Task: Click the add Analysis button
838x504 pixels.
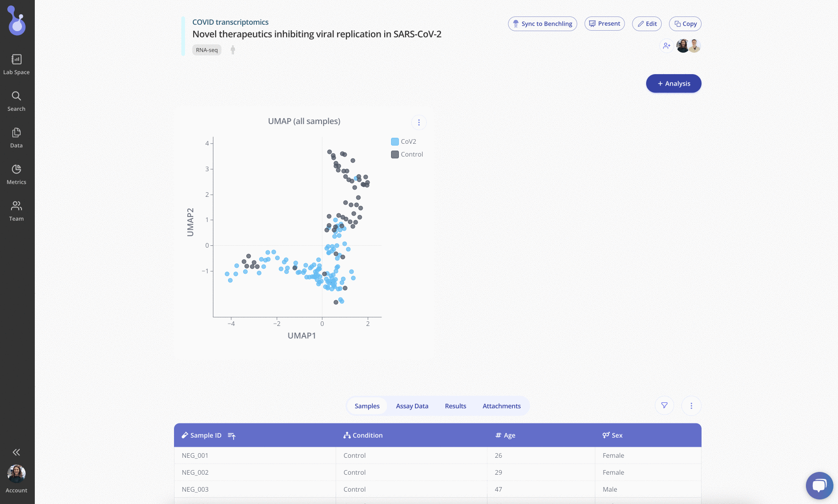Action: [x=674, y=83]
